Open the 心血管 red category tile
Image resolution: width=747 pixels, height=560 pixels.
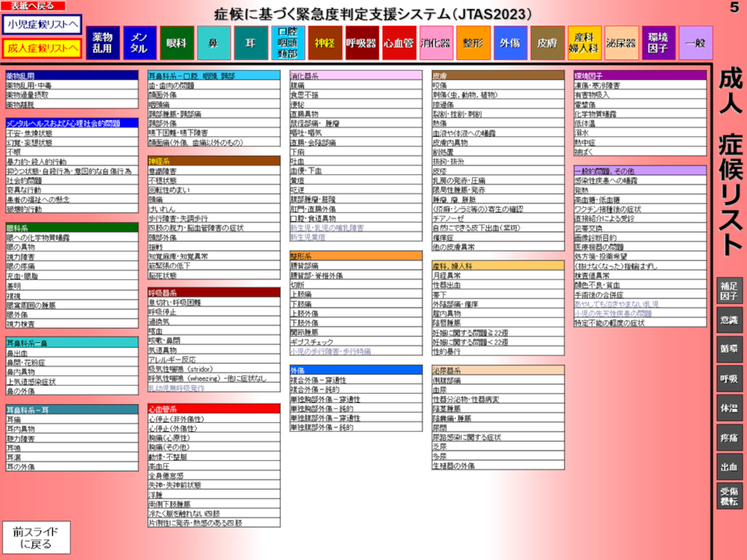pyautogui.click(x=399, y=43)
